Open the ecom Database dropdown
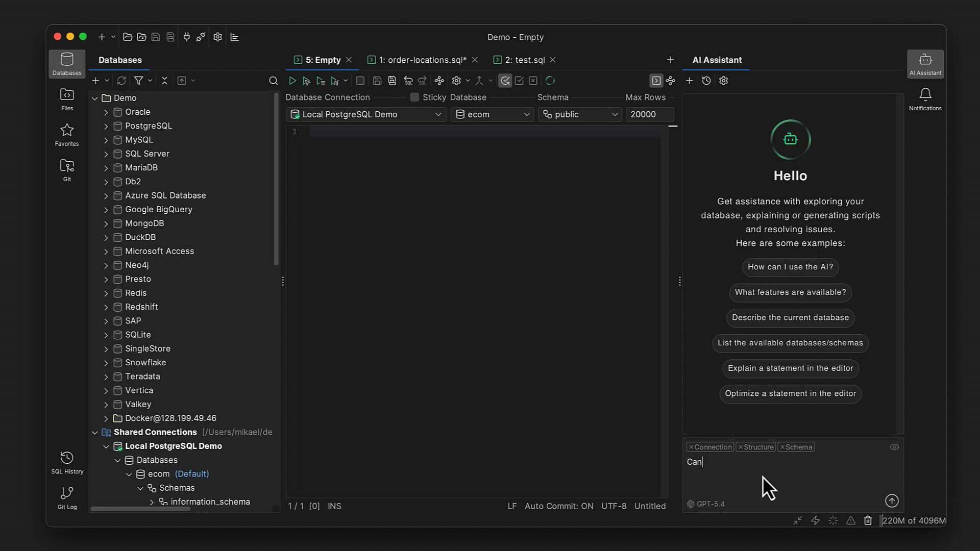Image resolution: width=980 pixels, height=551 pixels. click(492, 114)
